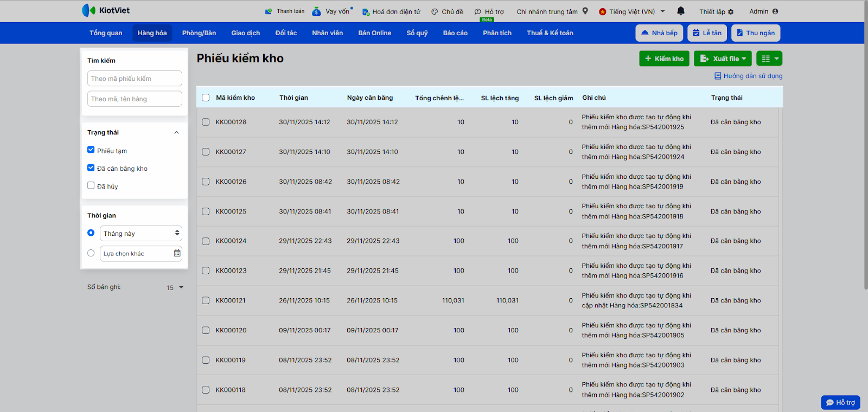Collapse the Trạng thái filter section
Viewport: 868px width, 412px height.
(x=176, y=133)
